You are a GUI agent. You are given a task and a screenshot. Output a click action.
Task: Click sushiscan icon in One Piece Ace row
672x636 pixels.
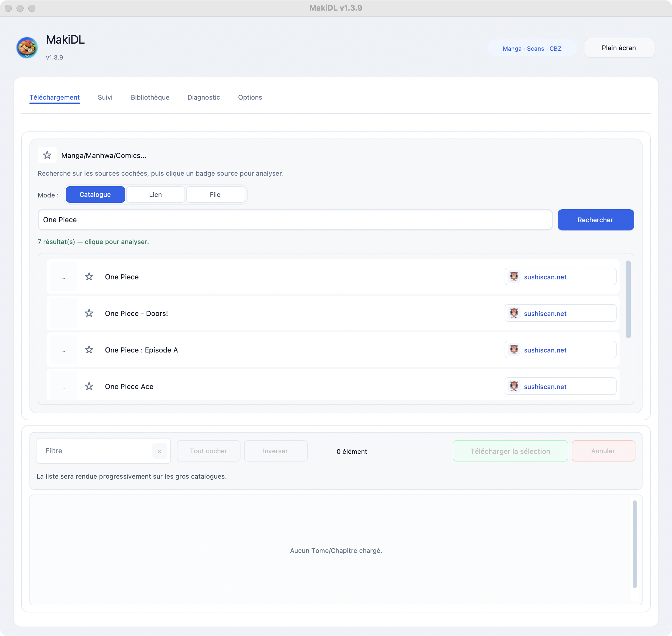(514, 386)
